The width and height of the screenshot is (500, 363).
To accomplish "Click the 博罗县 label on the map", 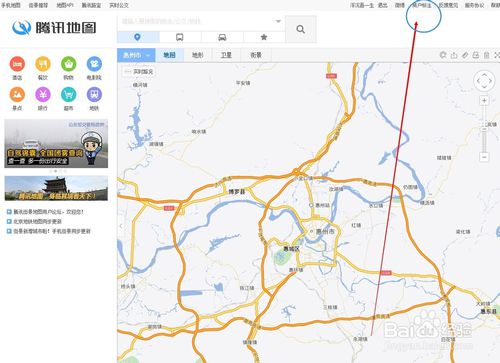I will (x=237, y=192).
